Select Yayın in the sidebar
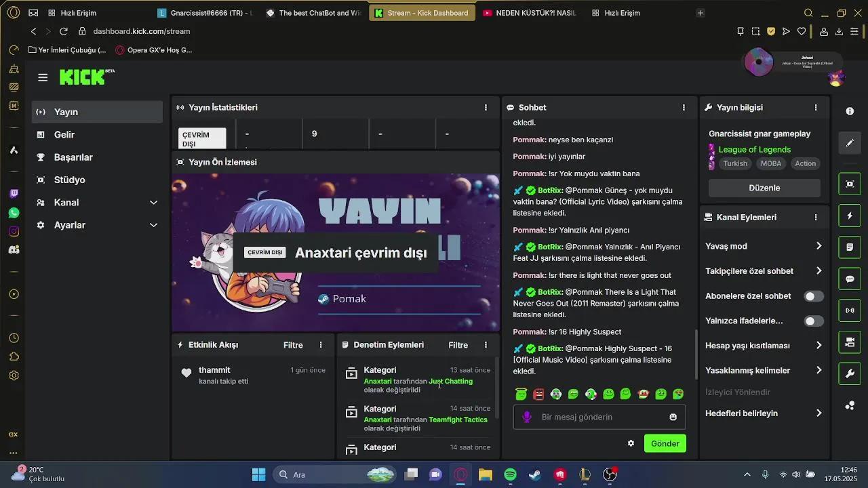 point(97,112)
